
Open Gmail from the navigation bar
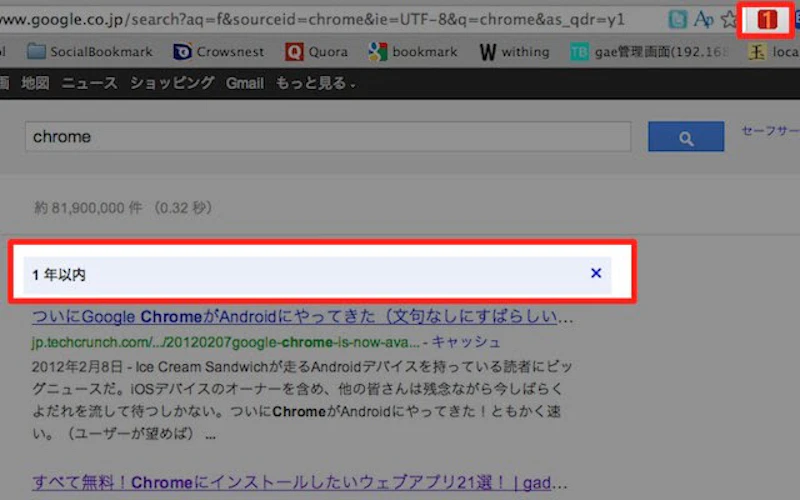(245, 83)
